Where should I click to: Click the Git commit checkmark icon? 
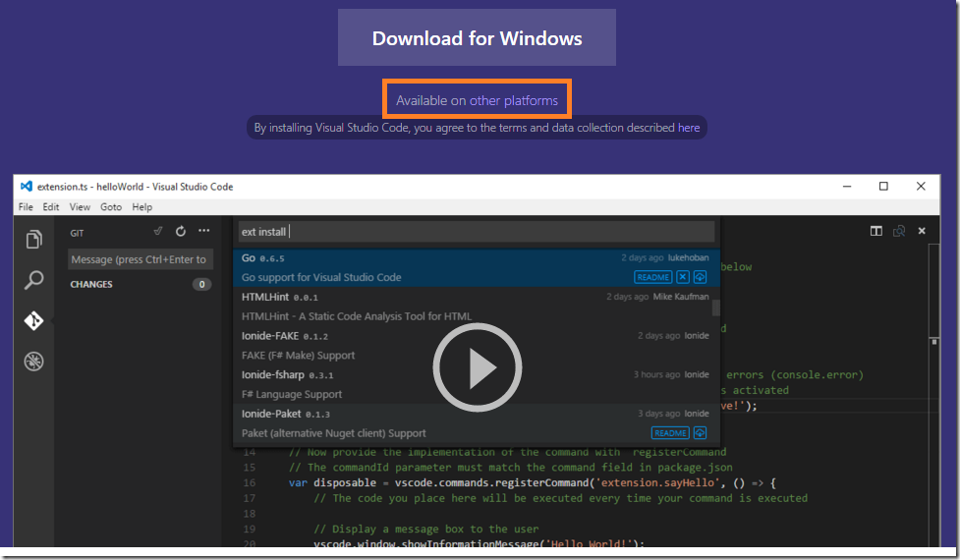[x=157, y=232]
